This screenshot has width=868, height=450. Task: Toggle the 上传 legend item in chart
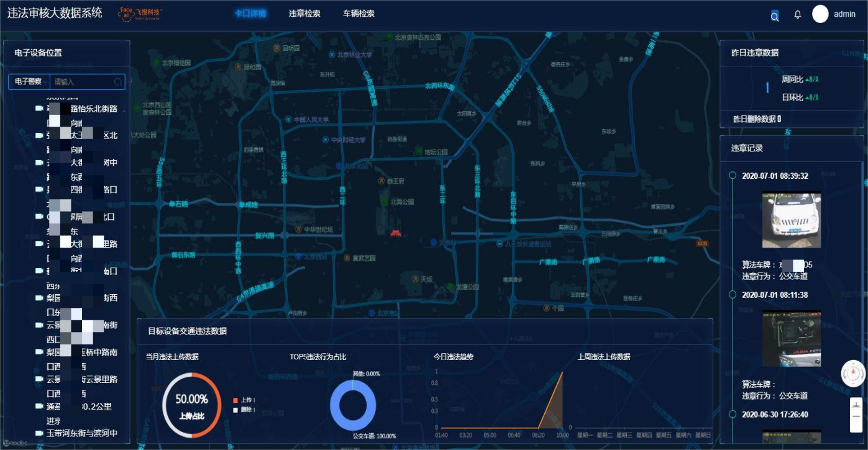[244, 400]
